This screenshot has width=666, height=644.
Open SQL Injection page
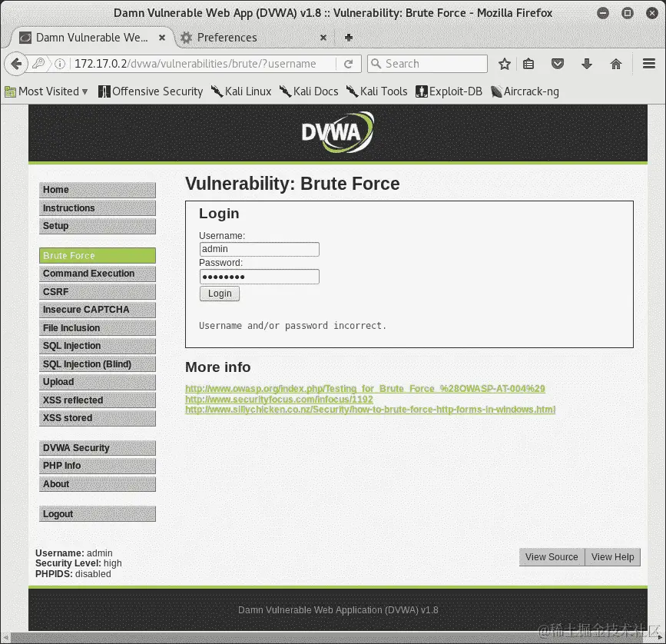click(x=98, y=346)
